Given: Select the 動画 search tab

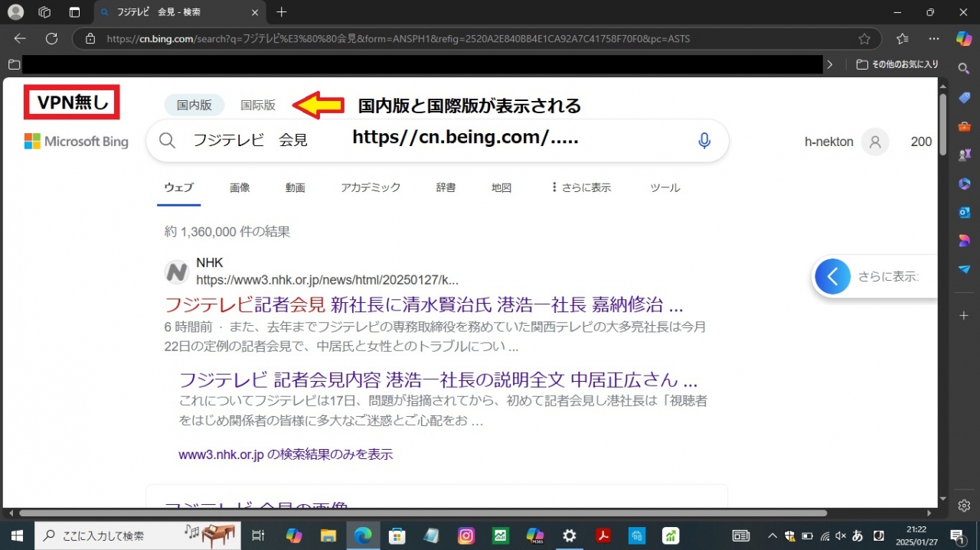Looking at the screenshot, I should 296,187.
